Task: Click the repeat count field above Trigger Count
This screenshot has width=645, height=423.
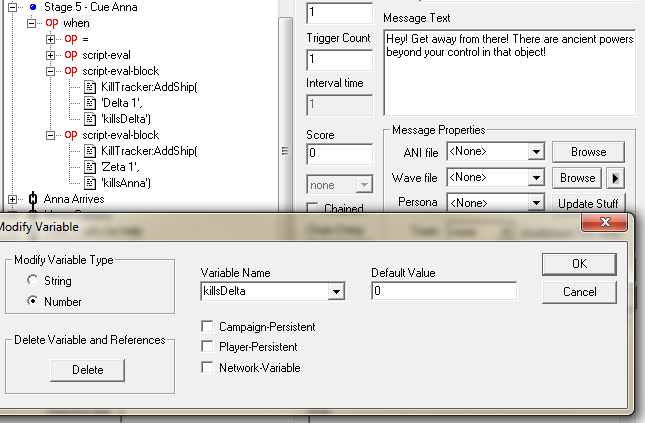Action: (340, 13)
